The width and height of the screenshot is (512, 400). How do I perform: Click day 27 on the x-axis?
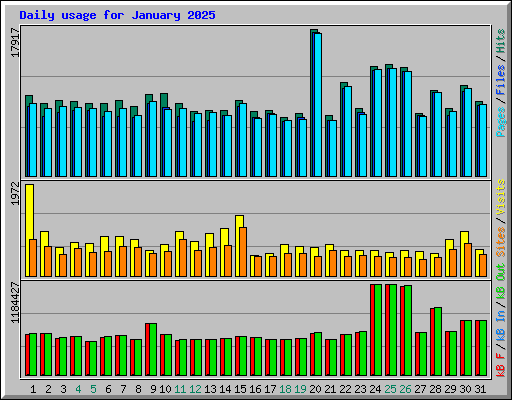[420, 389]
